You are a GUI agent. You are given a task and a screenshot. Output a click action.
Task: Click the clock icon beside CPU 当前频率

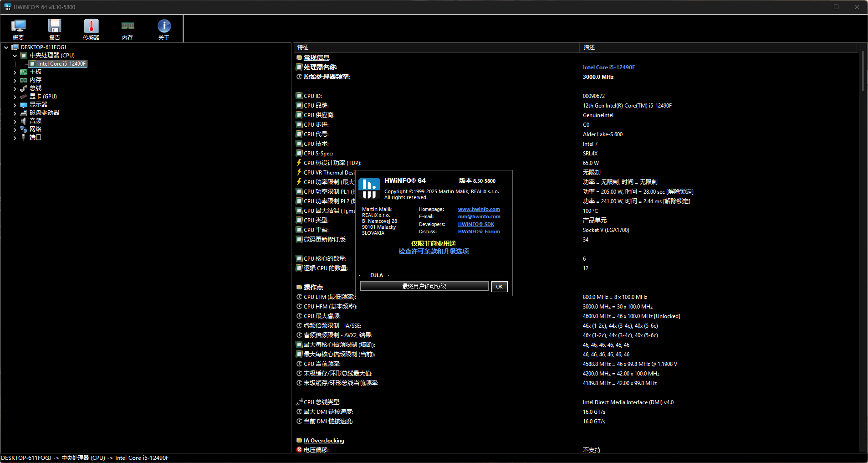tap(299, 364)
